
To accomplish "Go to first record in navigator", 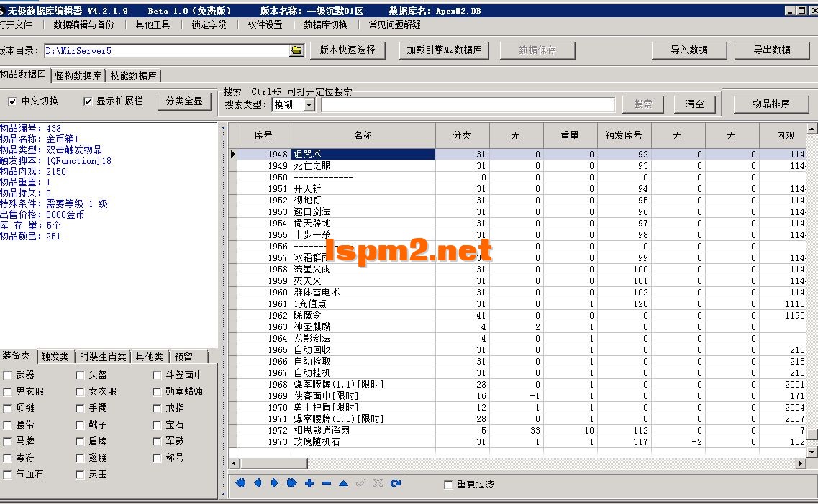I will click(x=240, y=483).
